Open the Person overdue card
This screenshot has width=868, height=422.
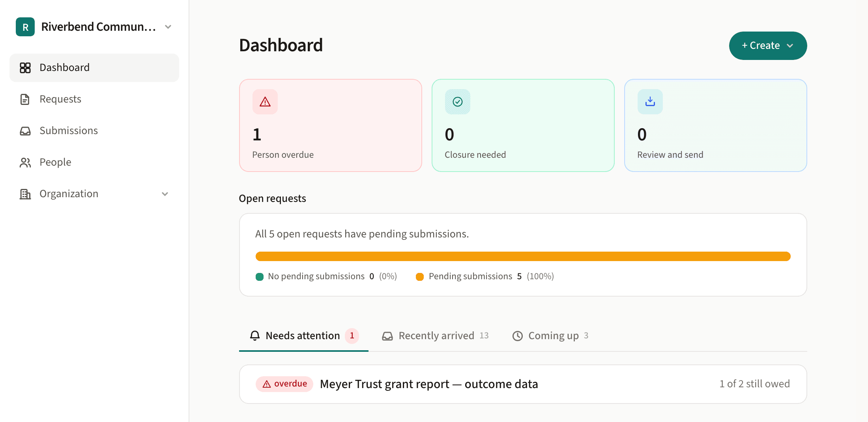[331, 125]
